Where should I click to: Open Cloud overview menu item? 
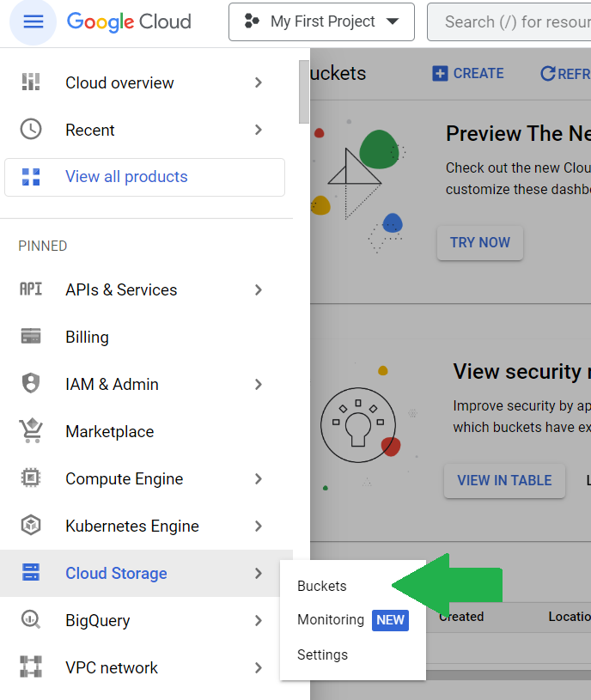coord(119,83)
